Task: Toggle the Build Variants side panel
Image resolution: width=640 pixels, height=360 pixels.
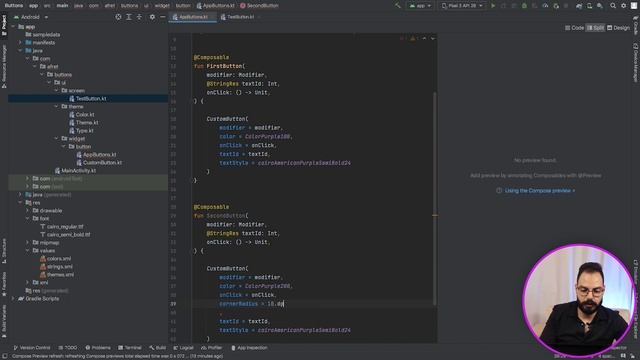Action: coord(4,321)
